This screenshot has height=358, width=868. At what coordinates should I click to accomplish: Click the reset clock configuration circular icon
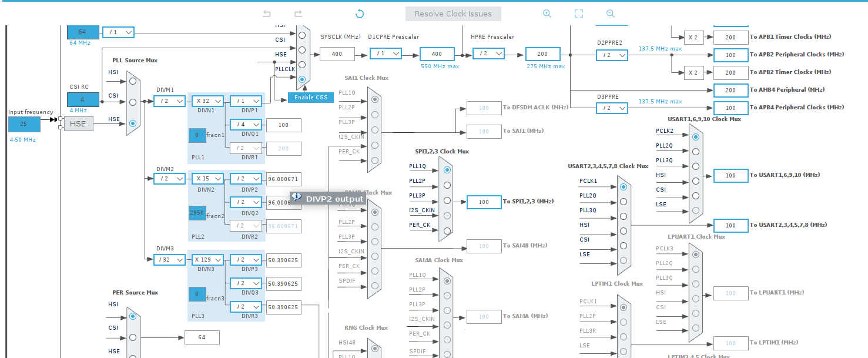(x=359, y=14)
